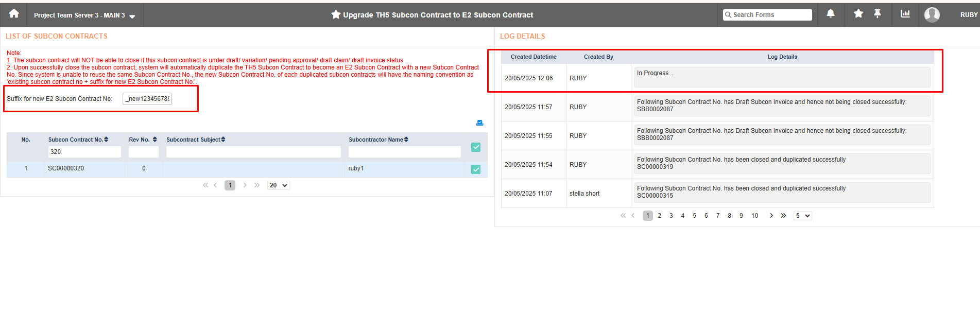The image size is (980, 313).
Task: Go to log page 8
Action: [x=729, y=216]
